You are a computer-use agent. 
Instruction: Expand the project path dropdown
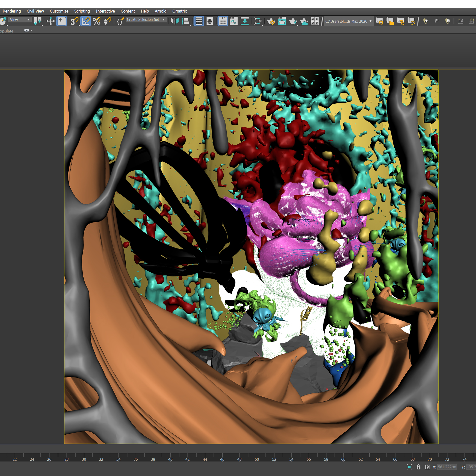click(370, 21)
